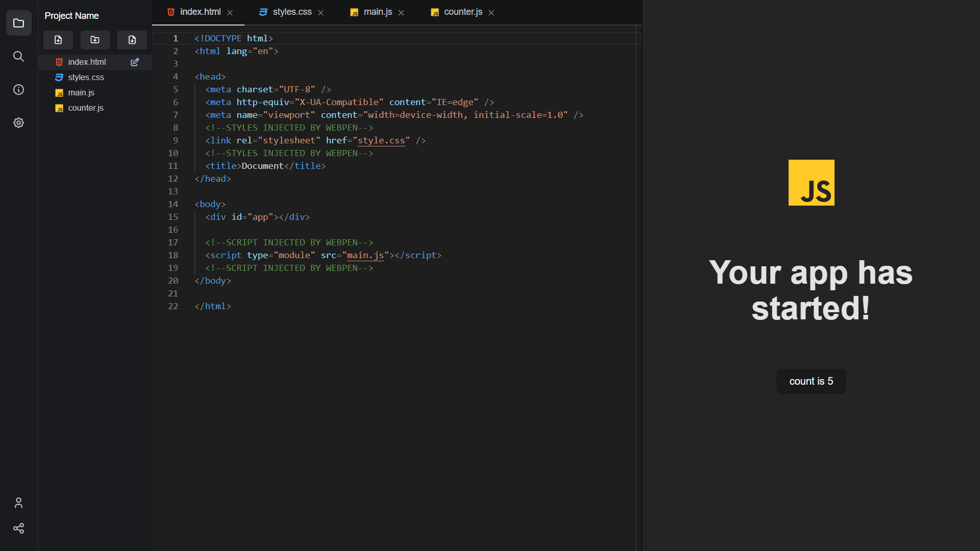Image resolution: width=980 pixels, height=551 pixels.
Task: Open the file explorer panel icon
Action: tap(19, 23)
